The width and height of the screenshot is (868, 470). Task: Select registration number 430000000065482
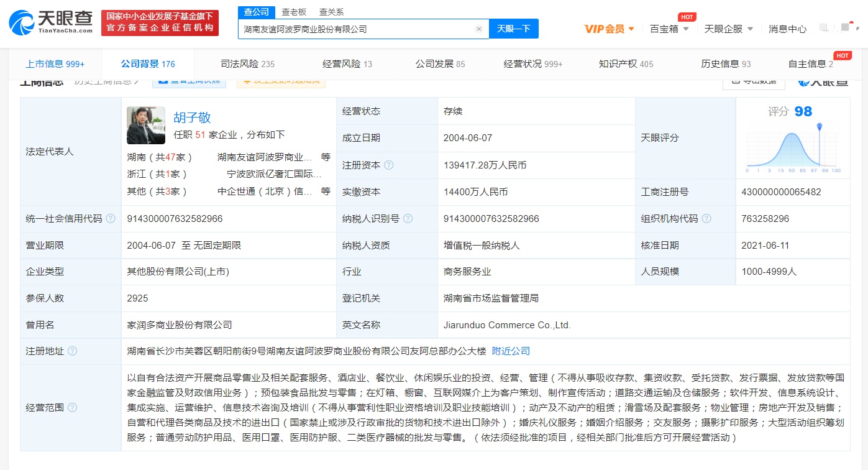click(x=781, y=192)
